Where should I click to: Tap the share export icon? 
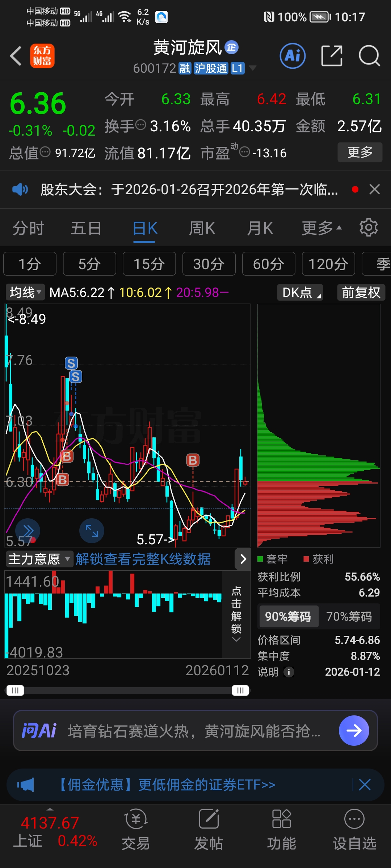click(332, 56)
